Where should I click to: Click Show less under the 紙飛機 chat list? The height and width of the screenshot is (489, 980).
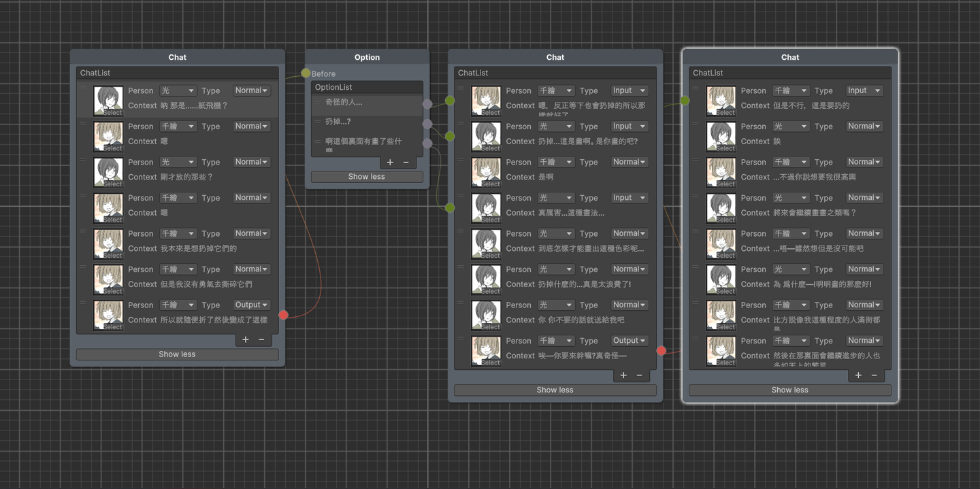(x=177, y=354)
